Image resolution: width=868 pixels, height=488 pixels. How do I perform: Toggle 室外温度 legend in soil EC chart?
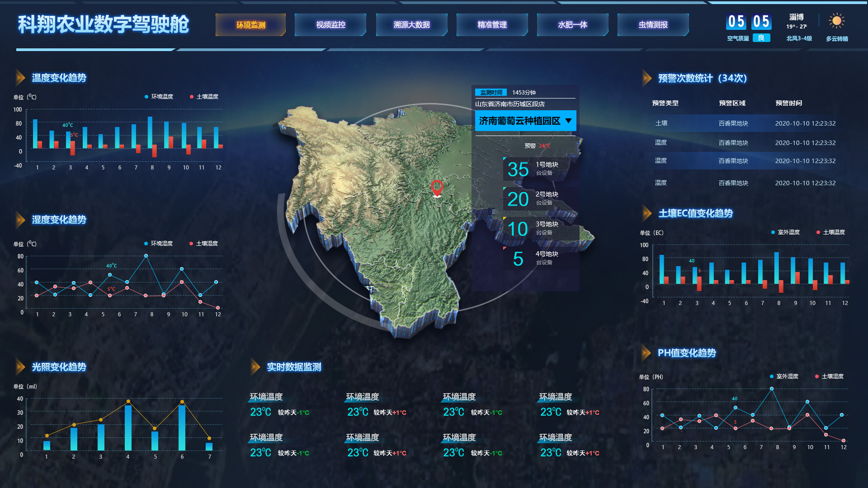coord(785,232)
